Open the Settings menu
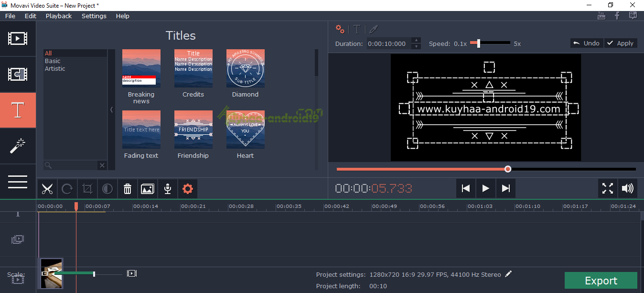644x293 pixels. pos(94,16)
